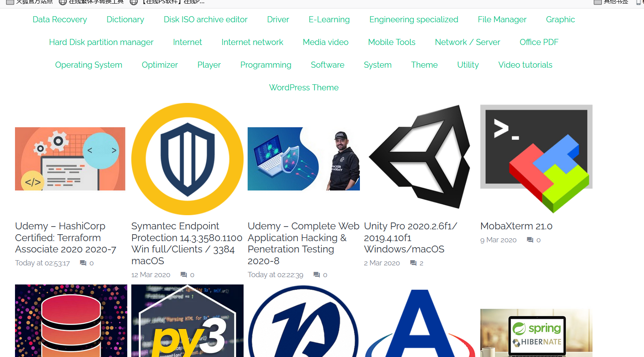This screenshot has height=357, width=644.
Task: Click the Symantec shield logo image
Action: (x=187, y=159)
